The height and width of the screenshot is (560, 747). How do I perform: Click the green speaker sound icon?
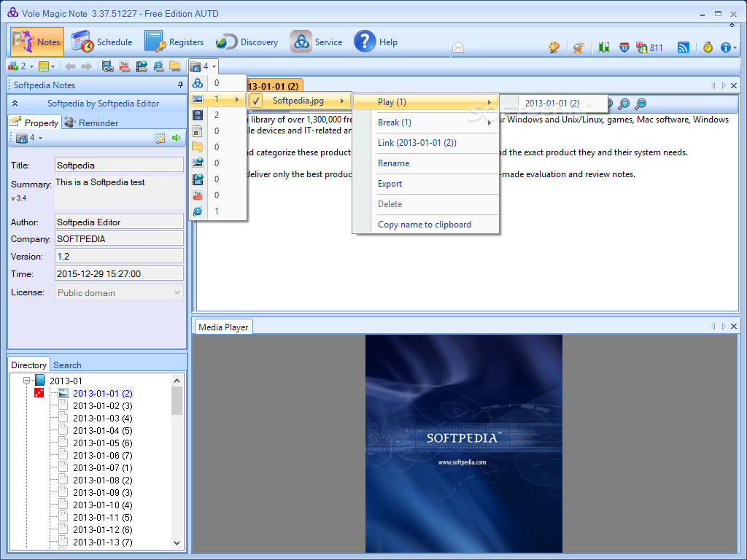[x=177, y=138]
